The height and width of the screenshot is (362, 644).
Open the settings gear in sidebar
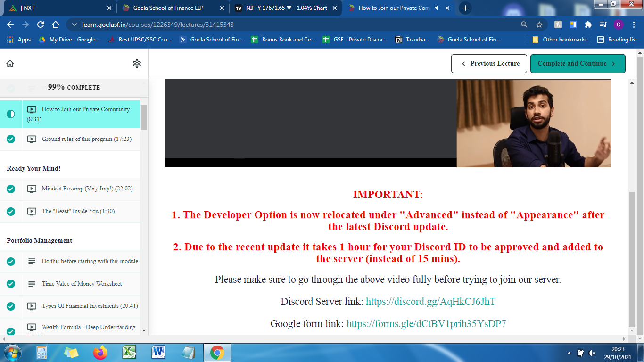point(137,64)
